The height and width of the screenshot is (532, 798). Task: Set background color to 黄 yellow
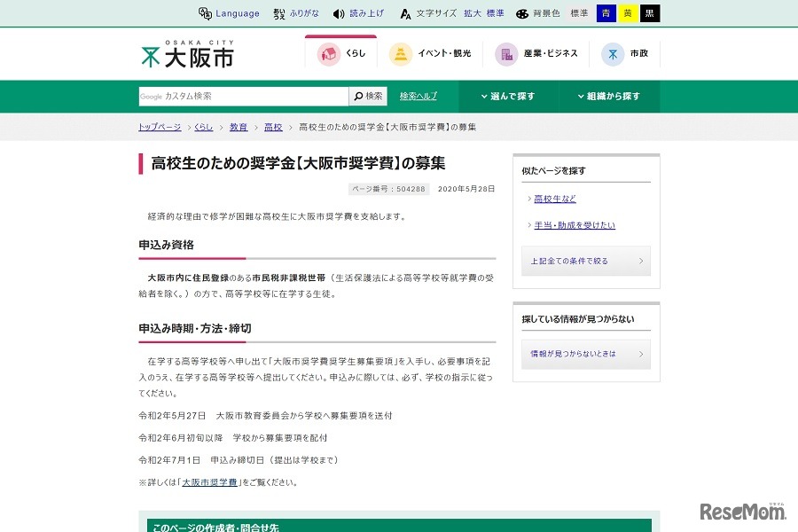click(626, 13)
